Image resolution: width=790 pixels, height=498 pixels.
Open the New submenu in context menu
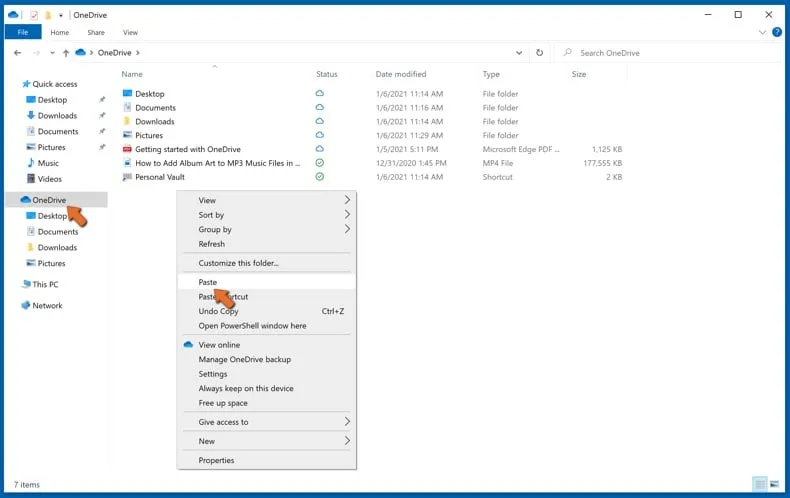click(267, 441)
